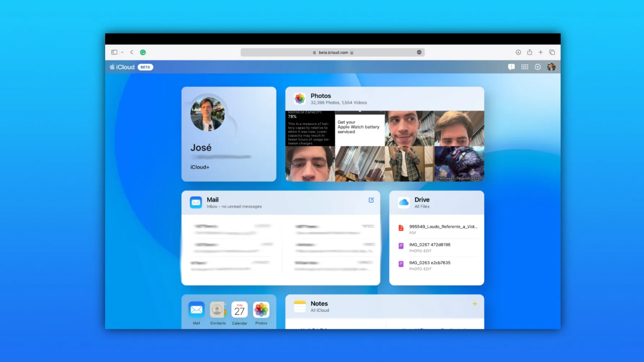Open the feedback speech bubble icon
644x362 pixels.
point(512,67)
